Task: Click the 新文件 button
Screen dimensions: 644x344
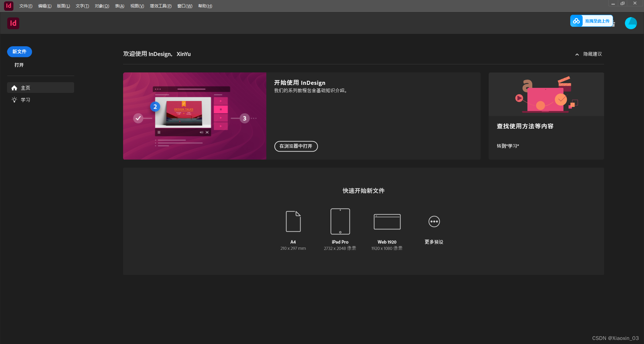Action: [19, 52]
